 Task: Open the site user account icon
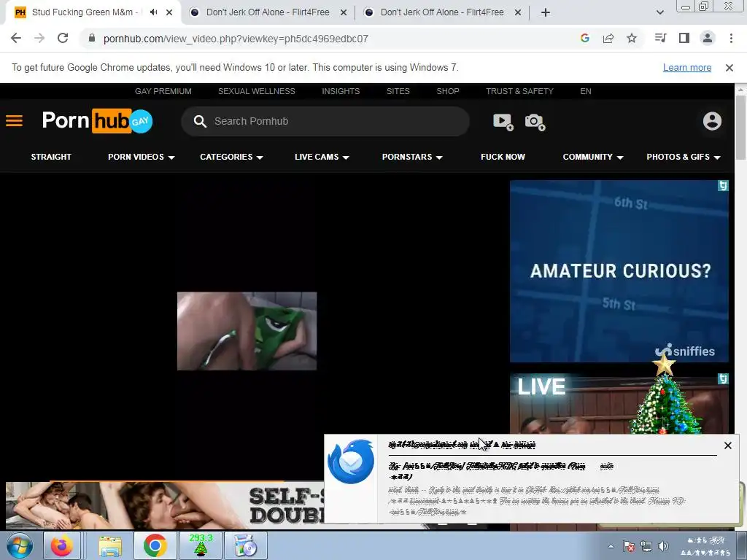tap(712, 121)
